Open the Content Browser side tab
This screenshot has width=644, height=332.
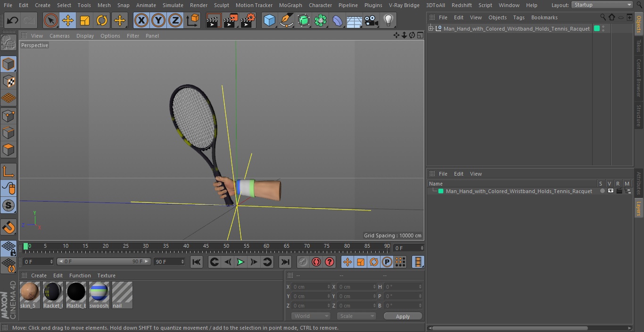point(639,78)
